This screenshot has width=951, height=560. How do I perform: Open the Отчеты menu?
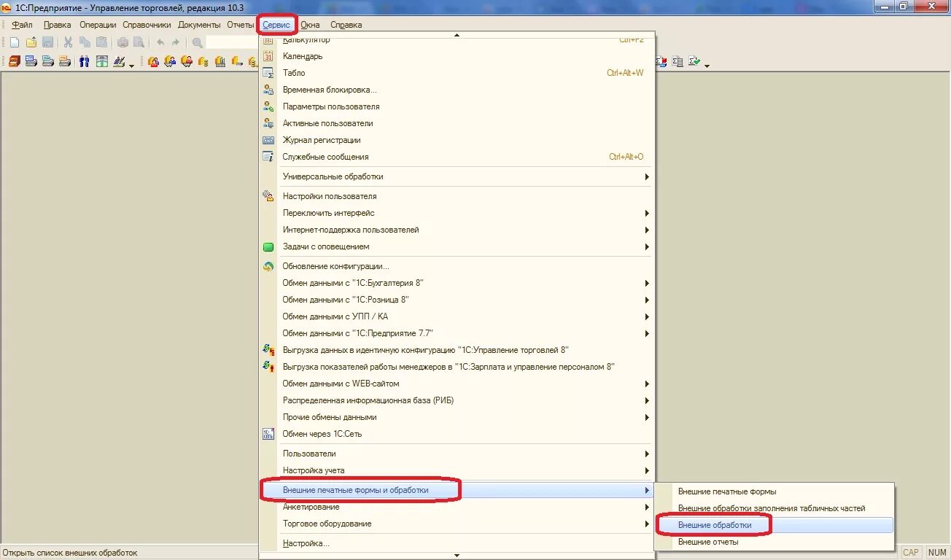click(240, 25)
